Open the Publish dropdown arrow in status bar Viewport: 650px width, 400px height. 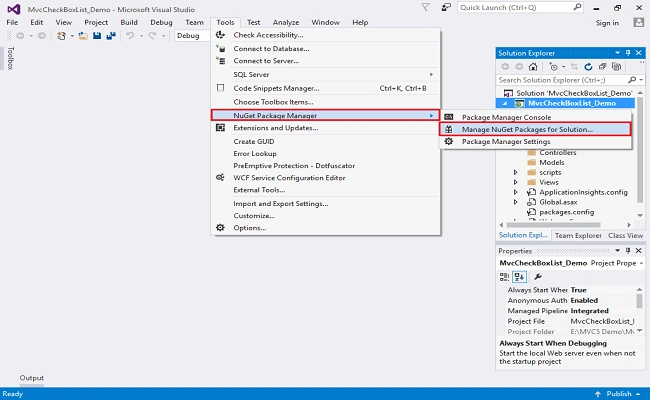[638, 394]
